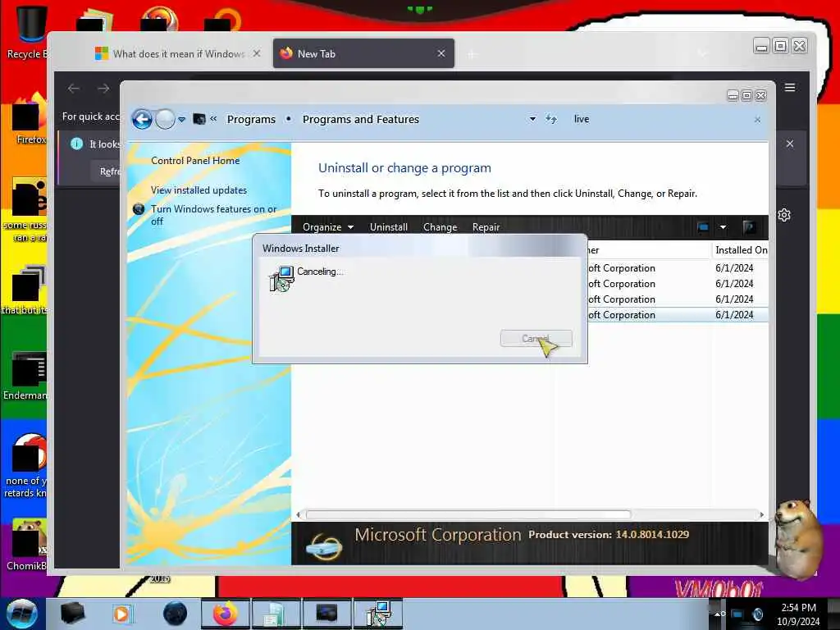Go back in Programs and Features window
Viewport: 840px width, 630px height.
(x=142, y=119)
